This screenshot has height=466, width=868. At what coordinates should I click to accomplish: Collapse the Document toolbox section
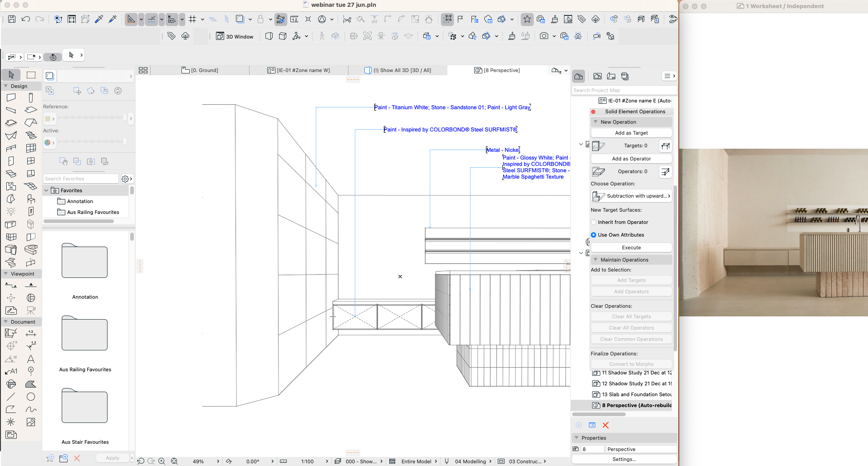coord(5,322)
